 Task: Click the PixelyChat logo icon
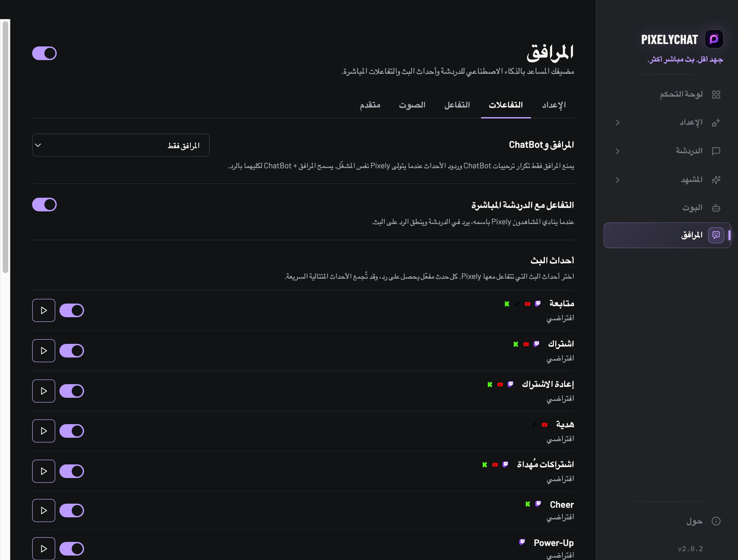[x=714, y=39]
